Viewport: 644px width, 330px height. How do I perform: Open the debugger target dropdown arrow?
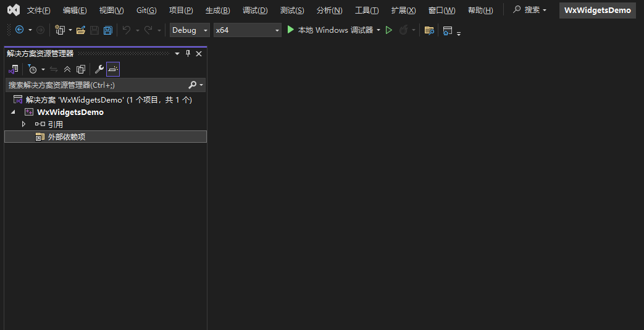pyautogui.click(x=378, y=30)
